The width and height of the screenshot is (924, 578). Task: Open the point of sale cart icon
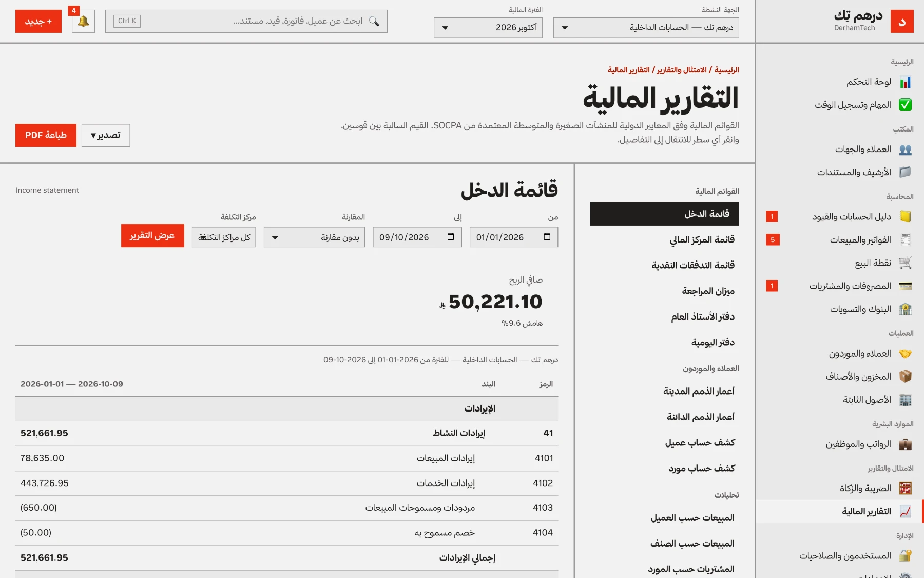point(905,263)
